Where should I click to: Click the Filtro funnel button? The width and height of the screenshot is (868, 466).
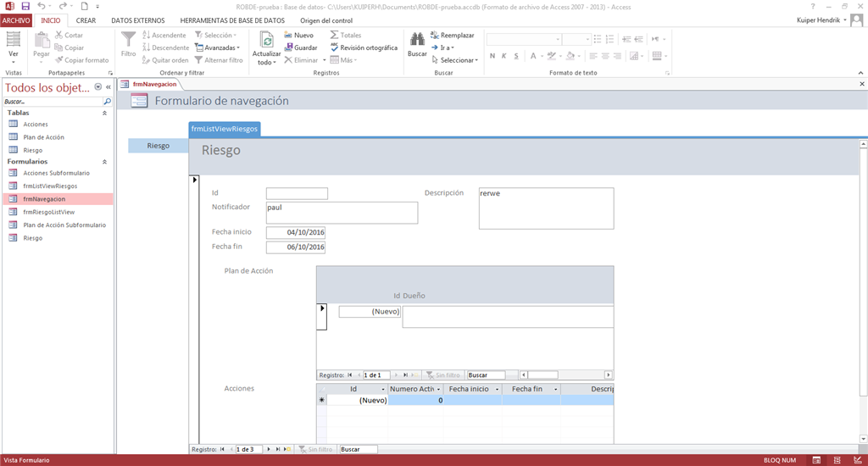[129, 44]
